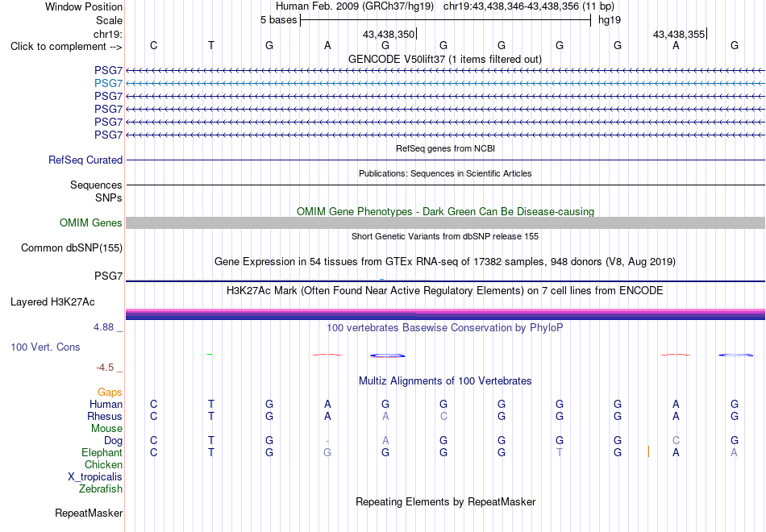Click the Scale label
Image resolution: width=766 pixels, height=532 pixels.
click(110, 20)
